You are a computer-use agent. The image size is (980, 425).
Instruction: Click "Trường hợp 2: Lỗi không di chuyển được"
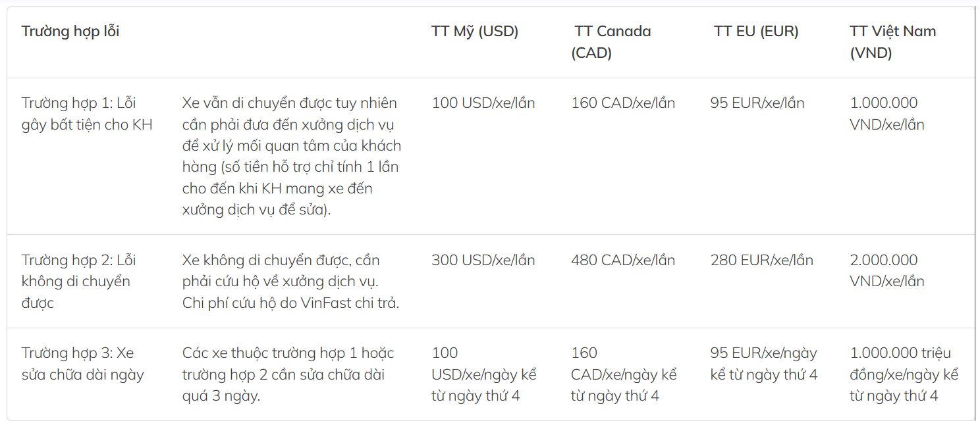pos(79,281)
